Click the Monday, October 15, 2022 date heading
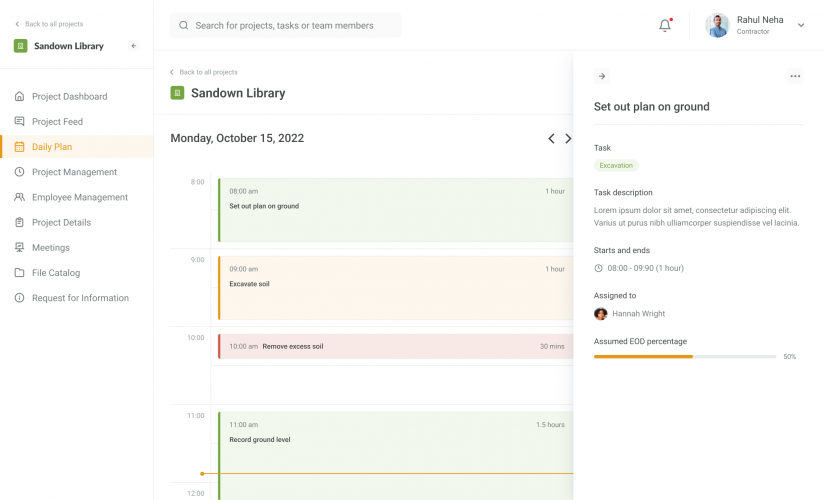This screenshot has height=500, width=824. coord(237,138)
